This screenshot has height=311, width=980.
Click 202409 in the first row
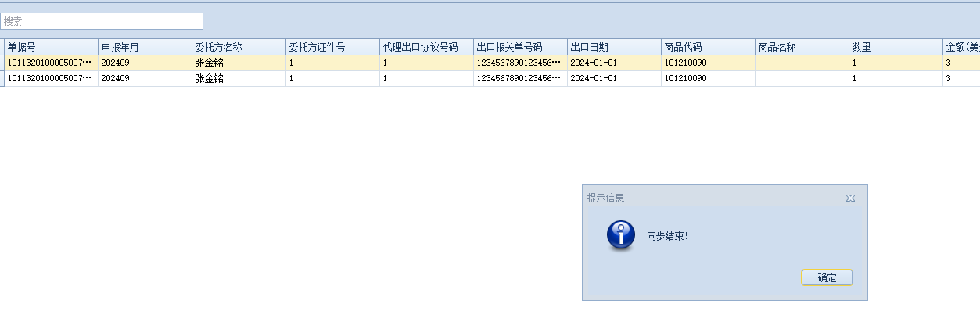tap(116, 63)
